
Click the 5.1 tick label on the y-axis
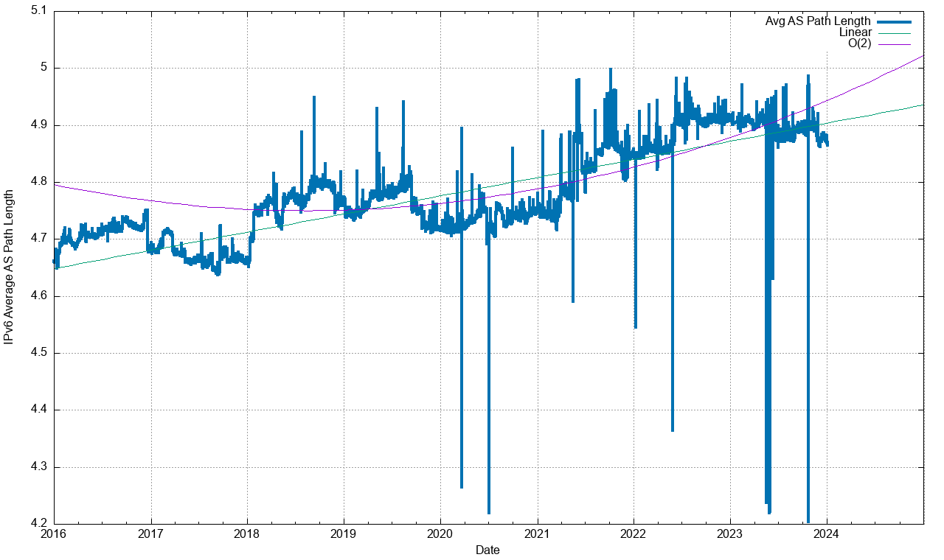click(x=39, y=11)
